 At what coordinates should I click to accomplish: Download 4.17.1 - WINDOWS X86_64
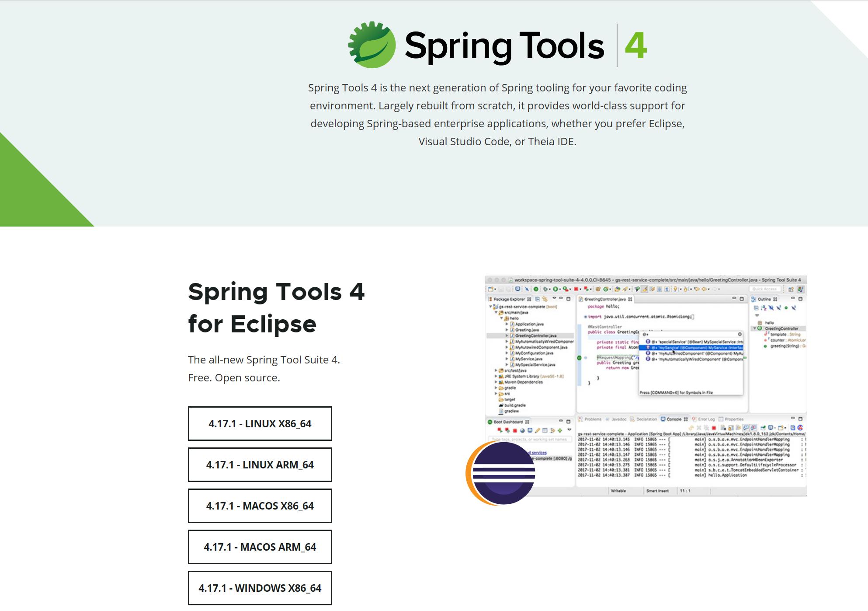[x=260, y=588]
